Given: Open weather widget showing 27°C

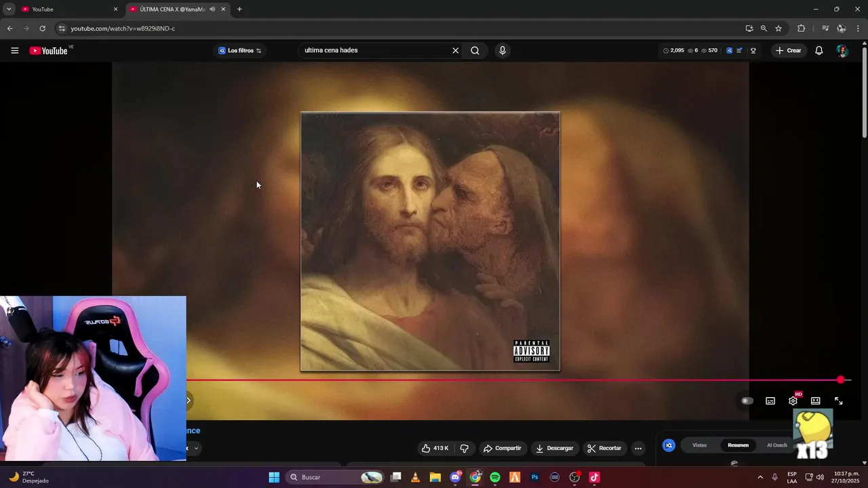Looking at the screenshot, I should pos(28,477).
